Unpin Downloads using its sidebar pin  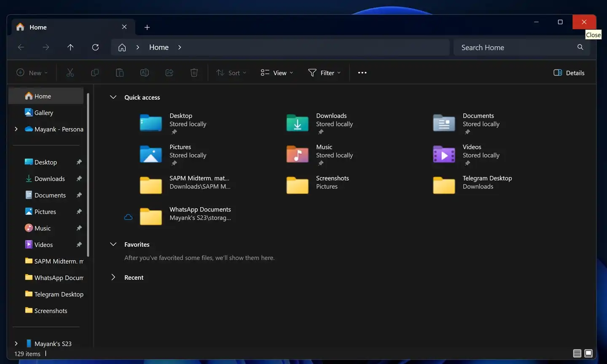[79, 178]
